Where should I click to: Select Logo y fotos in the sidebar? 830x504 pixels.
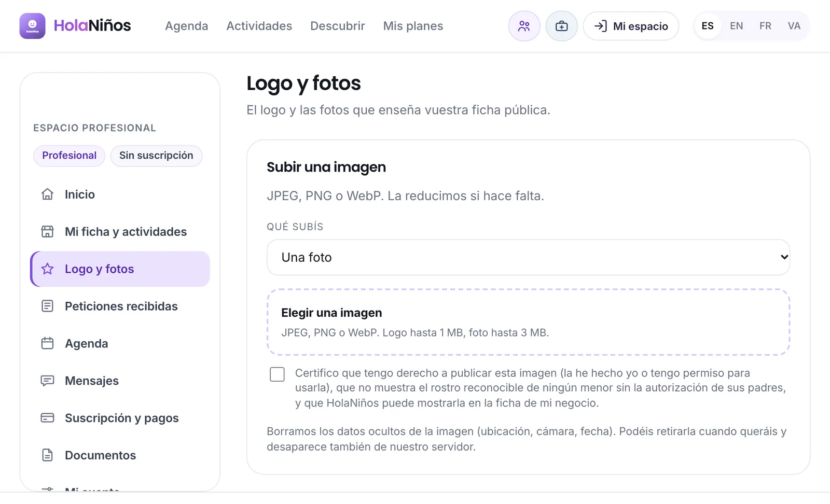point(120,269)
